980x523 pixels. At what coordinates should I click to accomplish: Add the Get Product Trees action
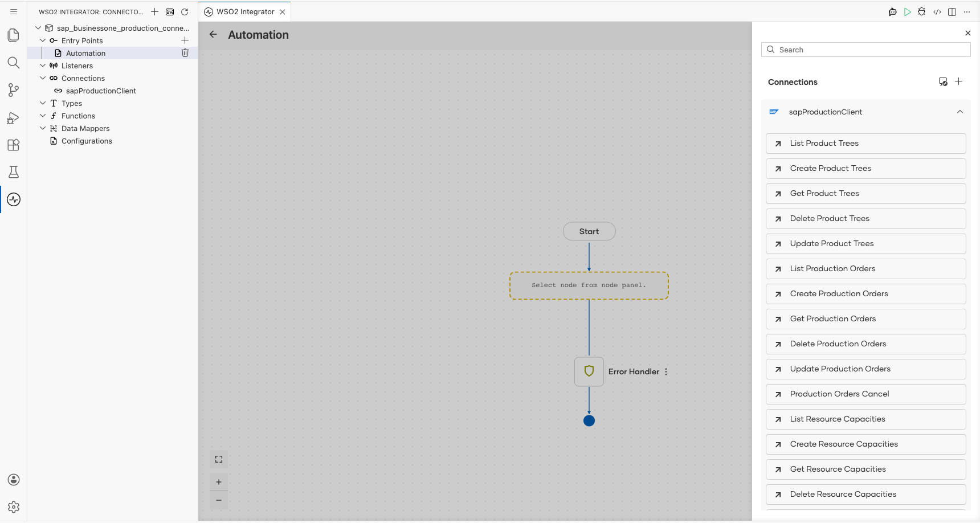coord(866,194)
